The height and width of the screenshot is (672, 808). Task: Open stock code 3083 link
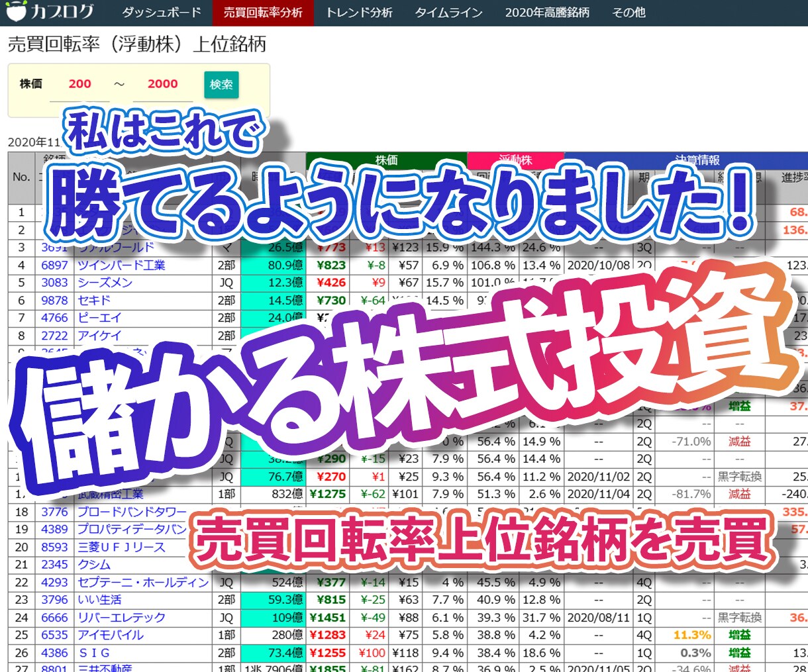(x=54, y=283)
